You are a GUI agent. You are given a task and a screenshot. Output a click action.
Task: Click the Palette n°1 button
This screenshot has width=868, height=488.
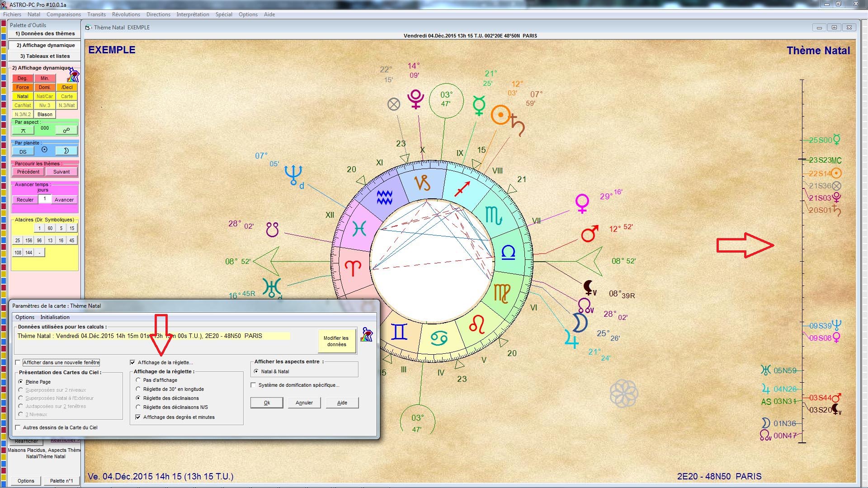coord(61,481)
